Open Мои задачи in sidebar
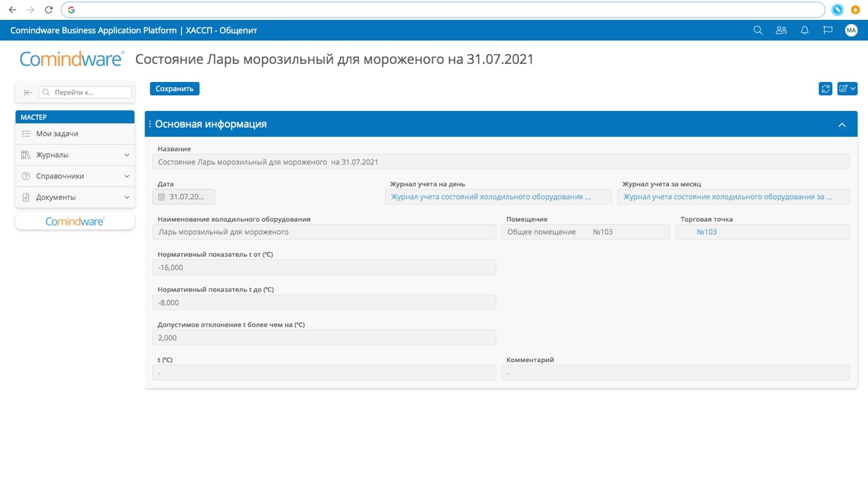The width and height of the screenshot is (868, 479). coord(75,134)
